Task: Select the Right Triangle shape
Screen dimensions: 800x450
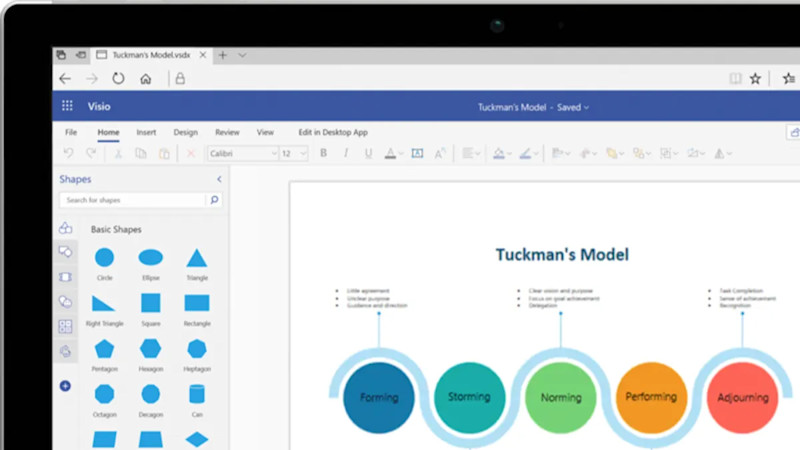Action: click(104, 303)
